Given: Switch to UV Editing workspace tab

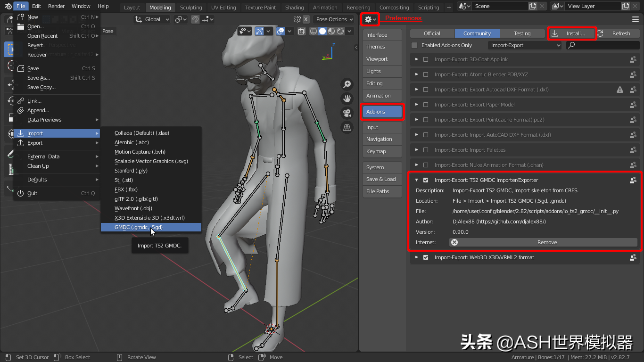Looking at the screenshot, I should (x=223, y=8).
